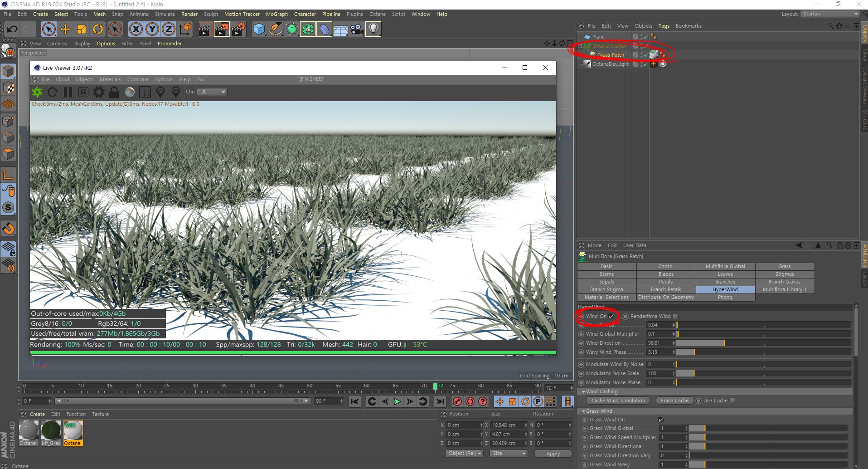Uncheck the Wind On checkbox
Image resolution: width=868 pixels, height=469 pixels.
[x=611, y=316]
